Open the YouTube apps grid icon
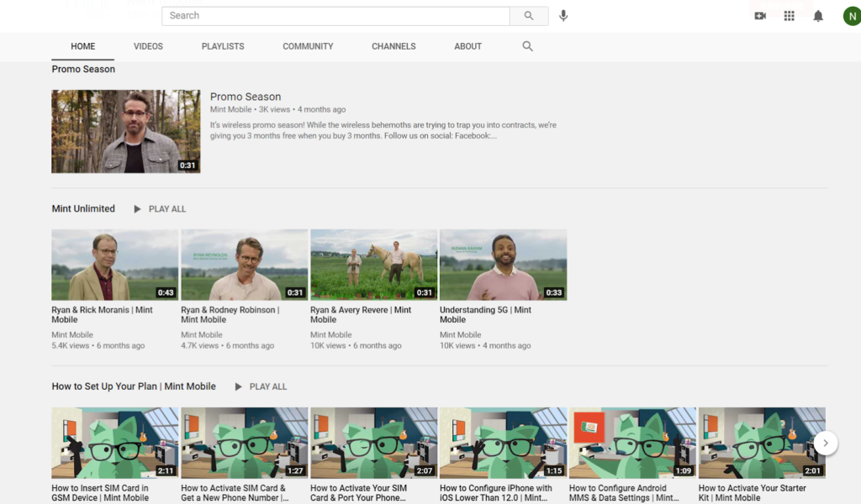The width and height of the screenshot is (861, 504). point(789,16)
